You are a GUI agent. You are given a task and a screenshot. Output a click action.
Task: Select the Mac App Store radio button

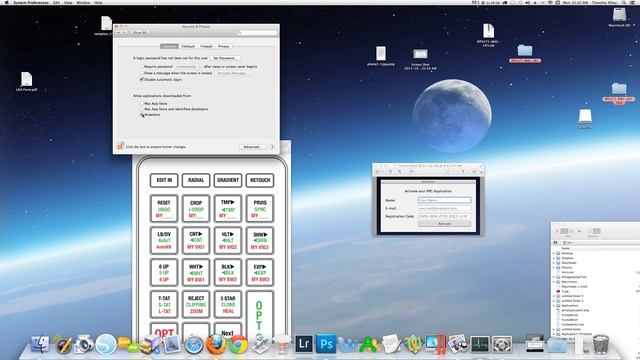click(142, 104)
